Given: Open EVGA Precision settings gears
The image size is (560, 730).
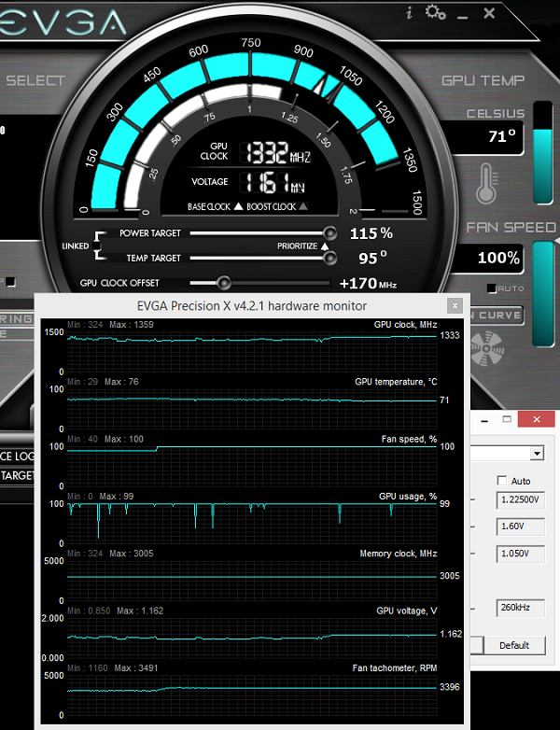Looking at the screenshot, I should 435,12.
